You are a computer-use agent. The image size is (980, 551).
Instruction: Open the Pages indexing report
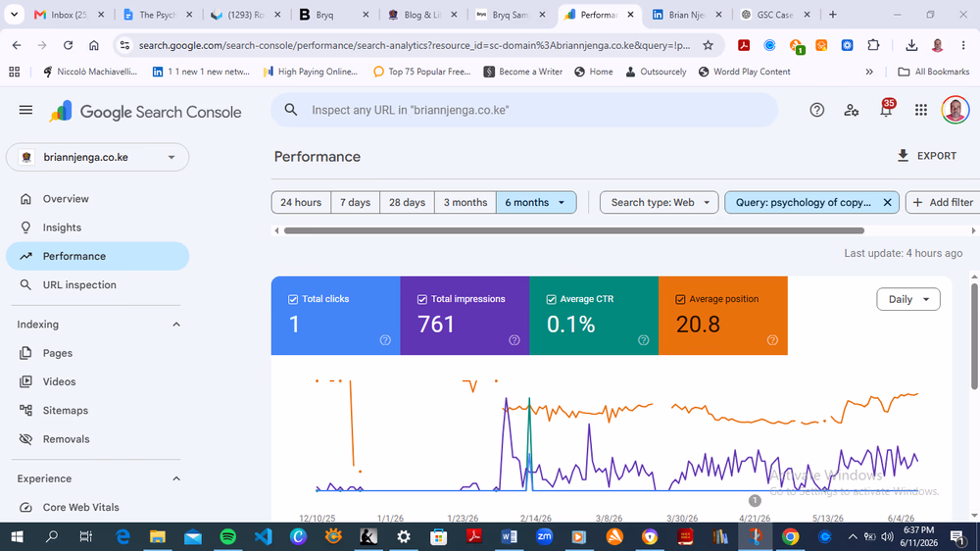click(97, 353)
